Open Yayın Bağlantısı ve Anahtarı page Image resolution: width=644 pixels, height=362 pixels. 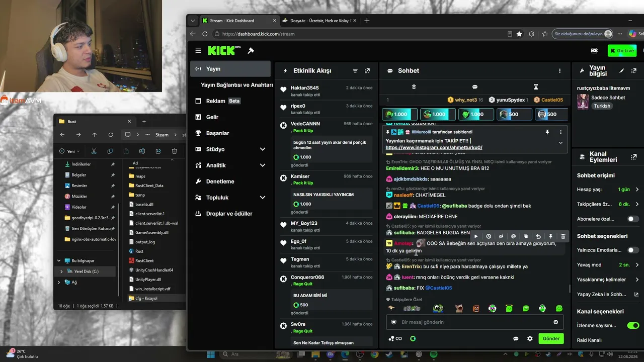click(x=236, y=85)
